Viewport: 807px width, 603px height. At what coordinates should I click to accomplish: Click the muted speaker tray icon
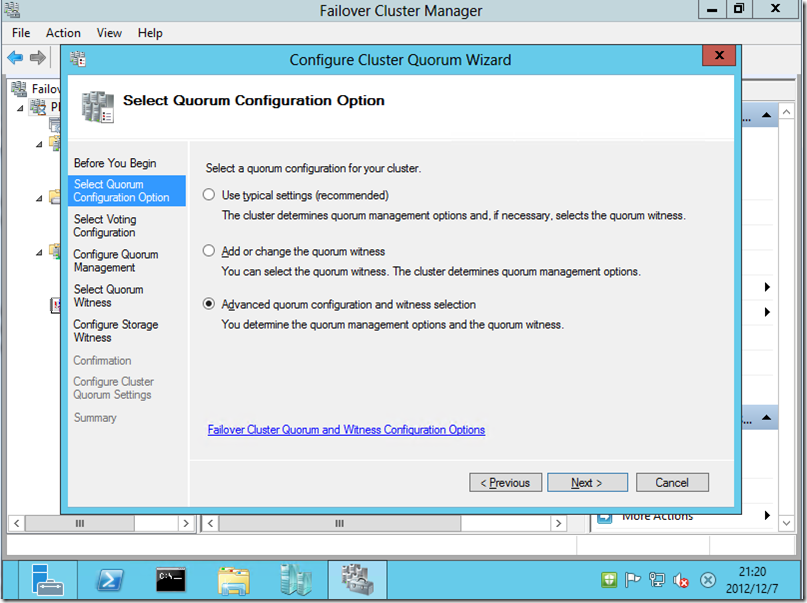coord(681,580)
